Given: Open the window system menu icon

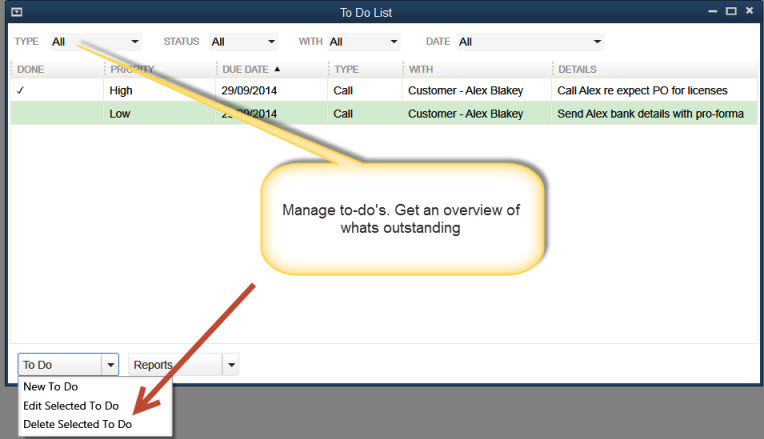Looking at the screenshot, I should (16, 11).
